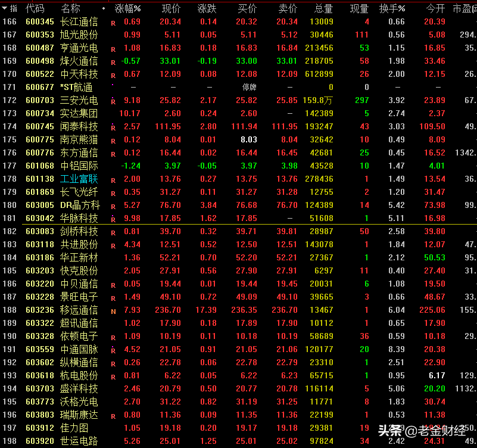Screen dimensions: 477x448
Task: Select stock name 旭光股份
Action: (x=79, y=35)
